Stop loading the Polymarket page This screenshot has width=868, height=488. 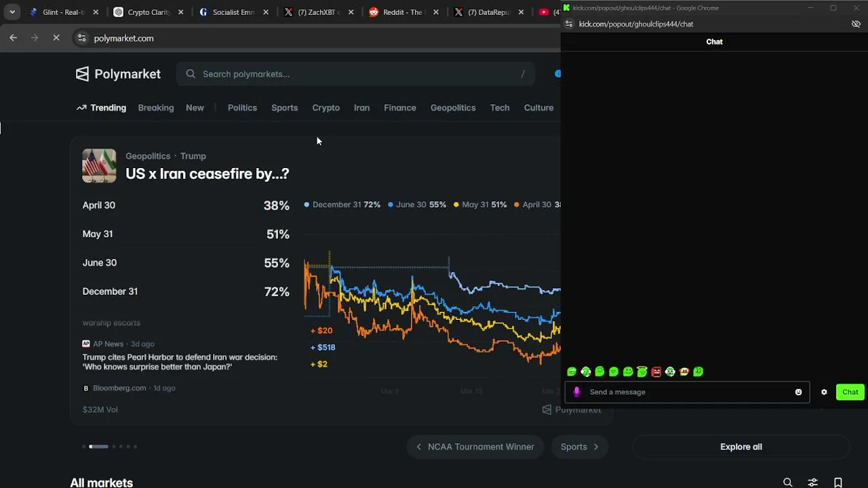56,38
